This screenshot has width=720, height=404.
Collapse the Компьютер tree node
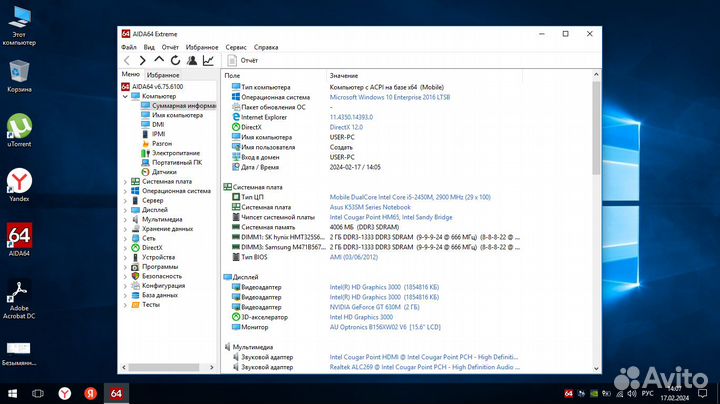(125, 96)
